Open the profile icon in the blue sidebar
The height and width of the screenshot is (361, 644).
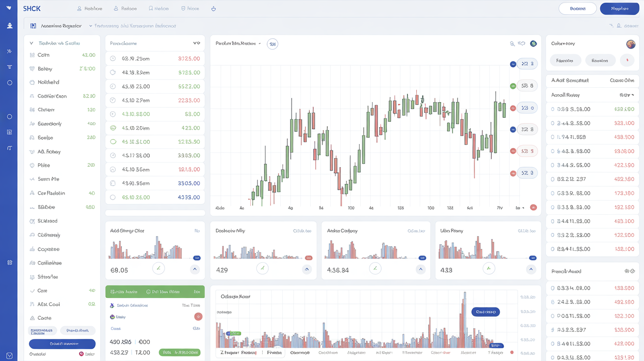point(9,25)
